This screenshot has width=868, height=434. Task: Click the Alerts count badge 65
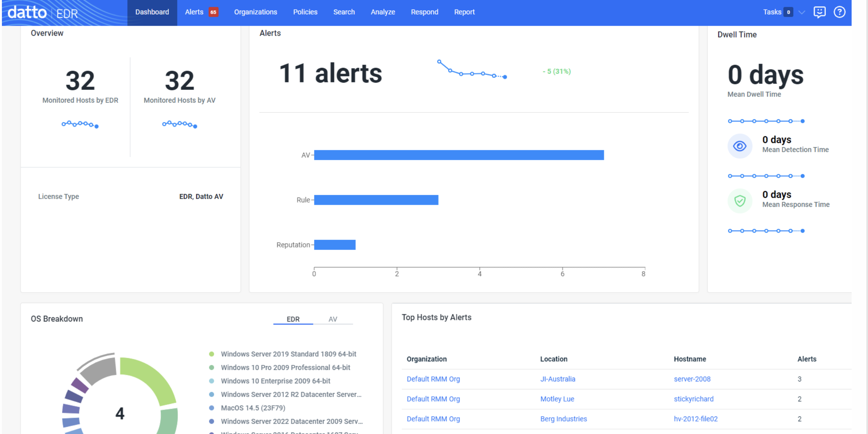[x=213, y=12]
